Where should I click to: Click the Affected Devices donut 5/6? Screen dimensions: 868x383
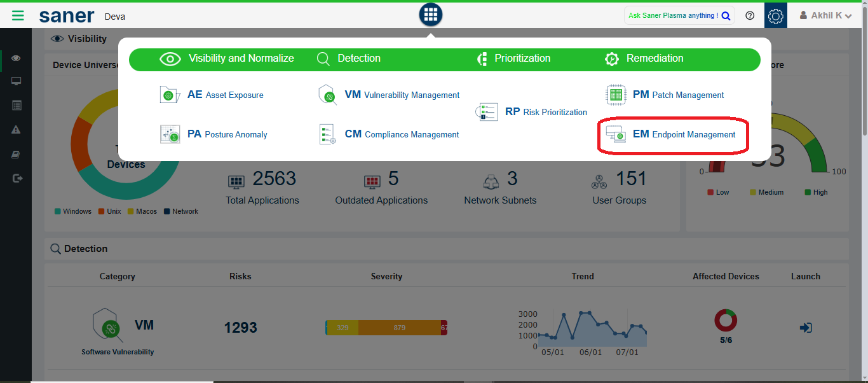tap(726, 321)
